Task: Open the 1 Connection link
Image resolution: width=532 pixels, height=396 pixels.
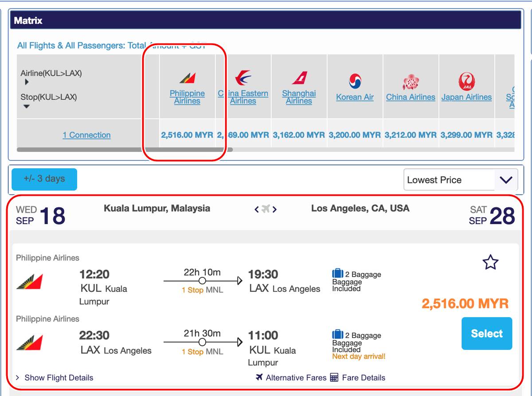Action: click(86, 135)
